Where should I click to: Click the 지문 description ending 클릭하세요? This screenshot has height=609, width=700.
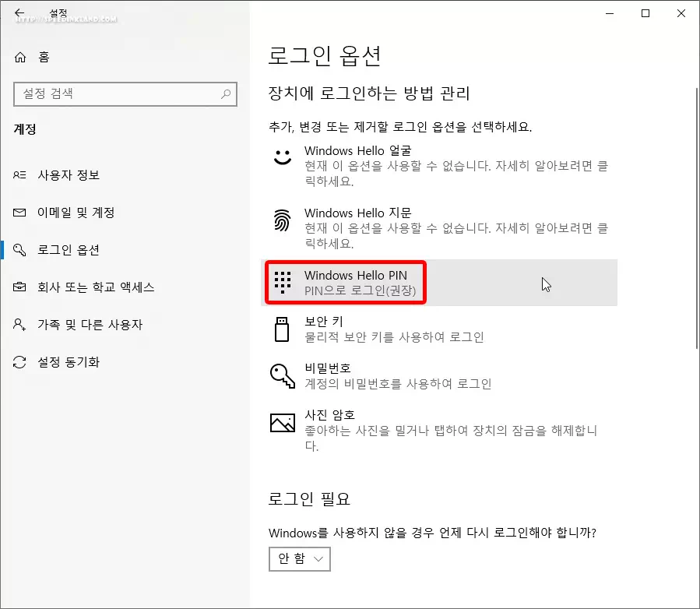tap(456, 236)
